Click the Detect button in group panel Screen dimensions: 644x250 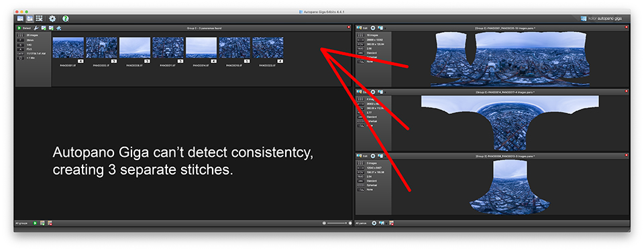tap(24, 28)
